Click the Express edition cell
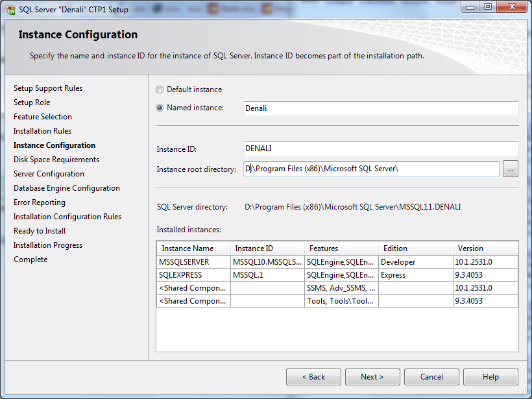This screenshot has height=399, width=532. pos(416,275)
